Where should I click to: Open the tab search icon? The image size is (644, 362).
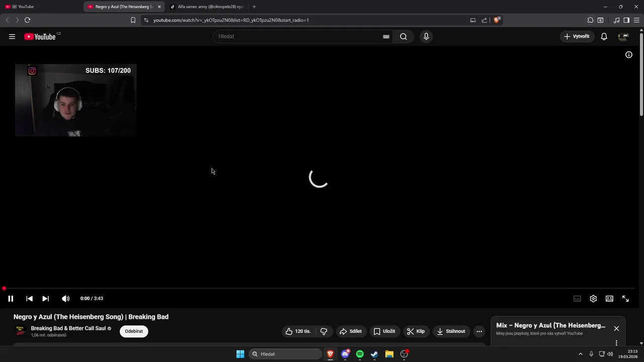[x=600, y=20]
